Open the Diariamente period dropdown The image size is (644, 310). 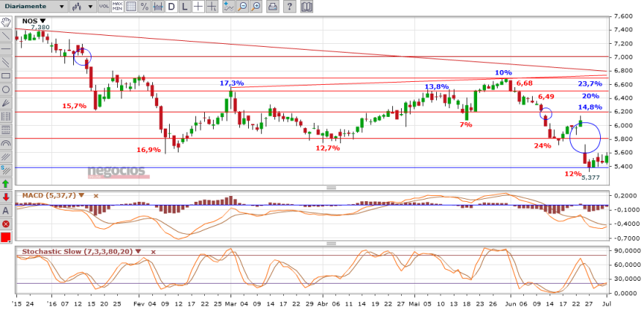tap(34, 7)
